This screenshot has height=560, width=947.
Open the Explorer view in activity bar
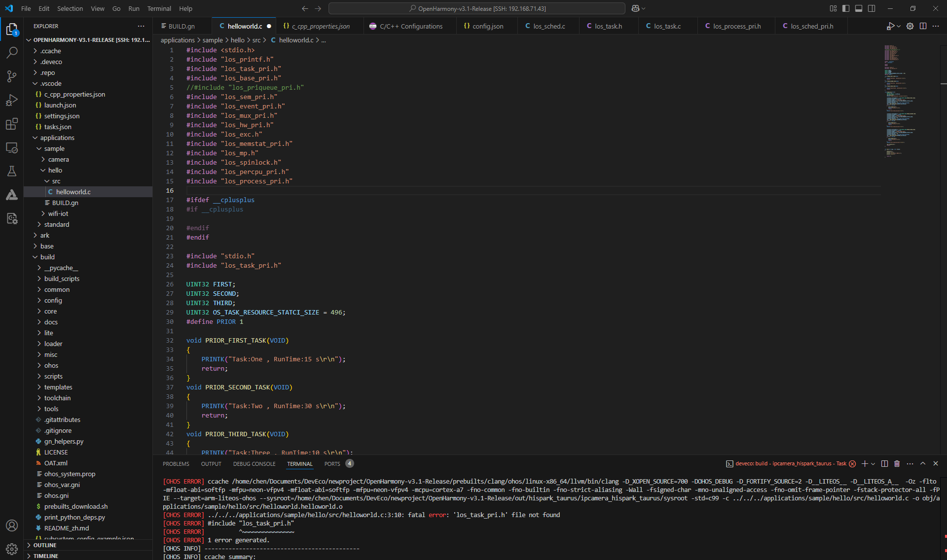point(12,30)
